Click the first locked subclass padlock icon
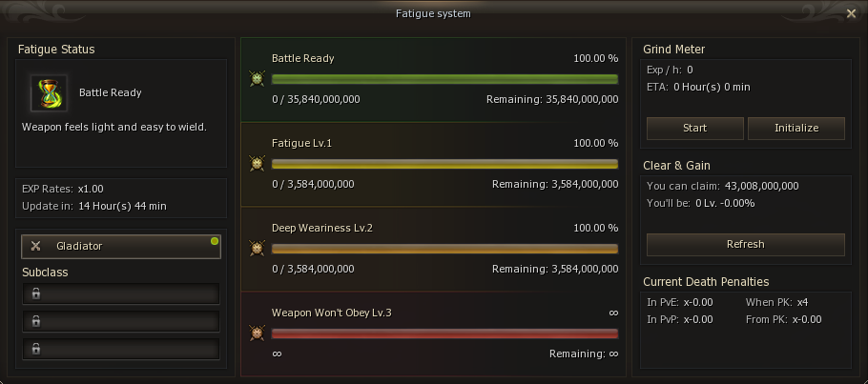868x384 pixels. pos(35,293)
